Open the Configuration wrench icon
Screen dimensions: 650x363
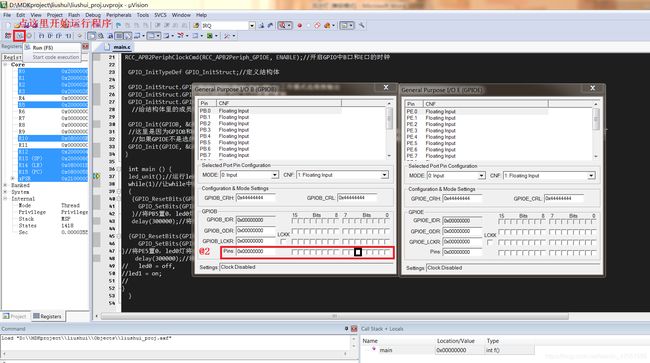pyautogui.click(x=361, y=26)
